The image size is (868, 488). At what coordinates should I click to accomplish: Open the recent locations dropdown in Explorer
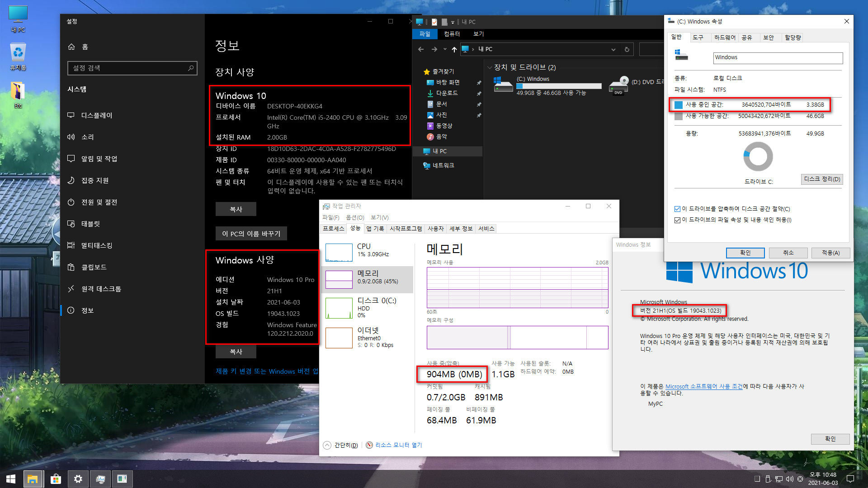[x=445, y=49]
